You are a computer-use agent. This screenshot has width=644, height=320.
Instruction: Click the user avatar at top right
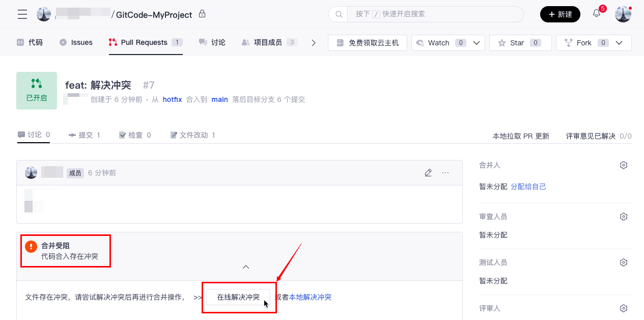click(x=623, y=14)
